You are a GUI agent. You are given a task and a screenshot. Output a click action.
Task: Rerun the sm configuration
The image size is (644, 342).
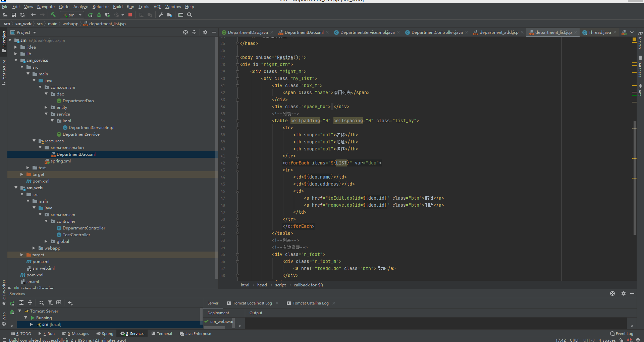pyautogui.click(x=90, y=15)
